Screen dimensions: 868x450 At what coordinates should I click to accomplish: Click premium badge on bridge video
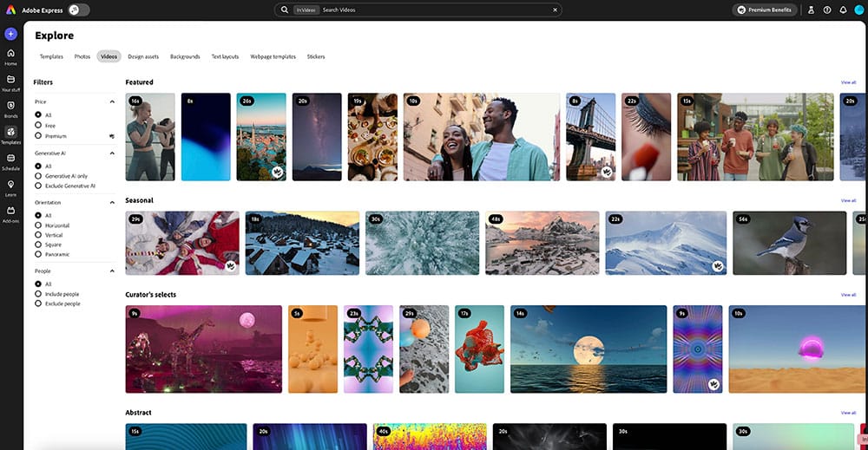[x=607, y=172]
